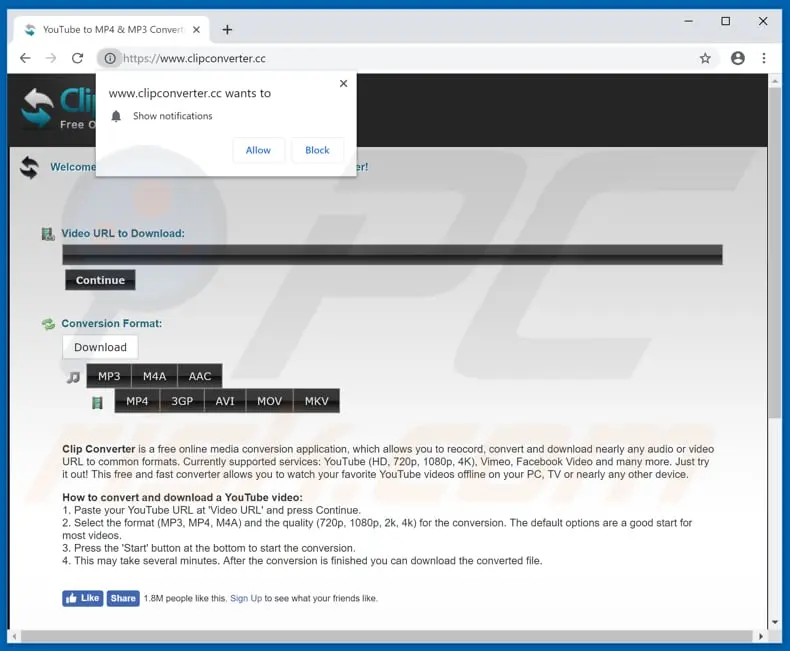Viewport: 790px width, 651px height.
Task: Minimize the browser window
Action: 688,21
